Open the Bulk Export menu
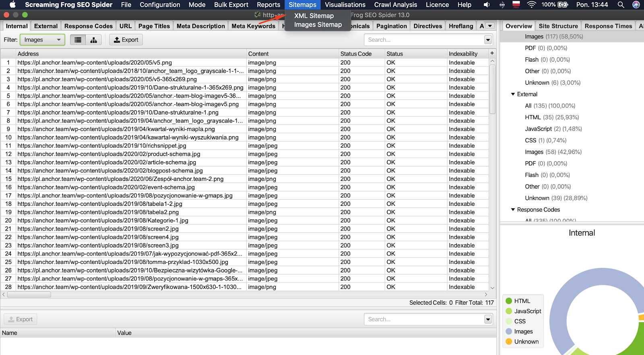 [231, 5]
